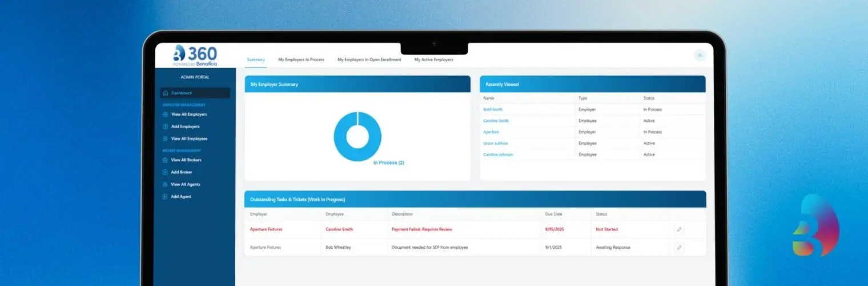Open the My Employers In Process tab

301,59
